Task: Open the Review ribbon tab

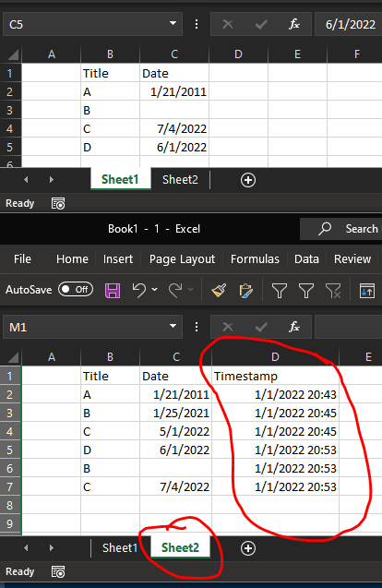Action: pos(352,259)
